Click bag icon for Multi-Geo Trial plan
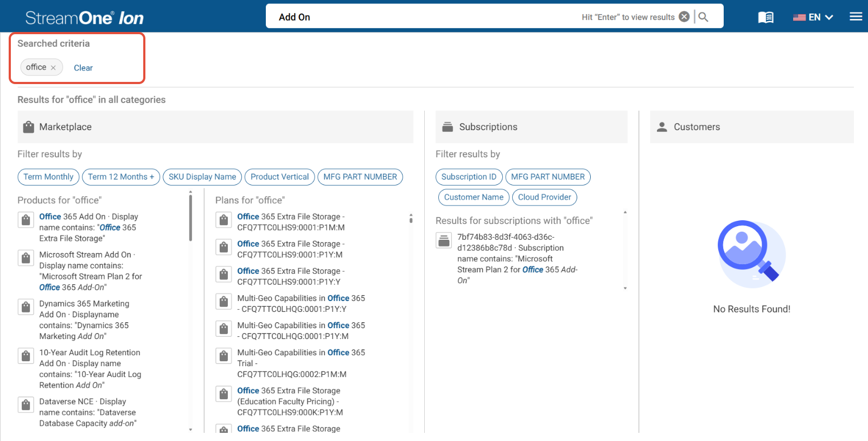 point(224,356)
